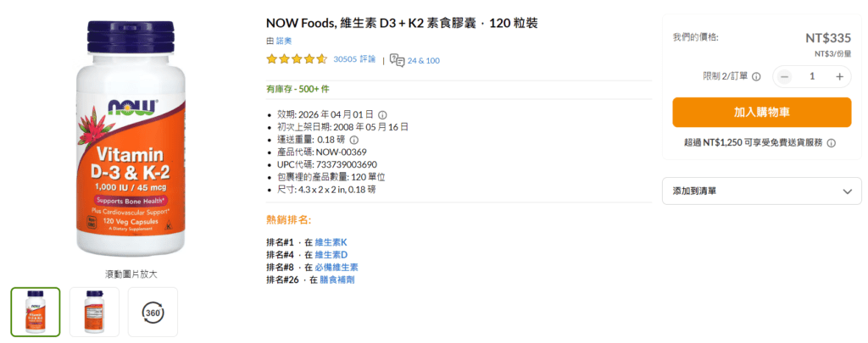Select the first product thumbnail
Image resolution: width=868 pixels, height=343 pixels.
(36, 312)
